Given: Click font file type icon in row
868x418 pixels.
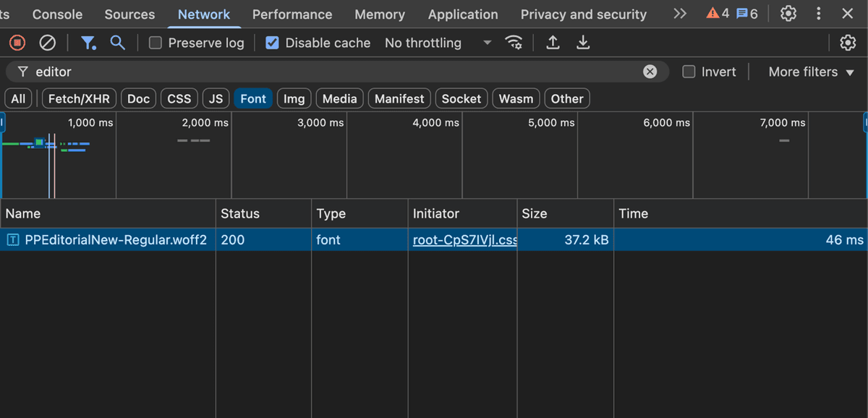Looking at the screenshot, I should [13, 239].
